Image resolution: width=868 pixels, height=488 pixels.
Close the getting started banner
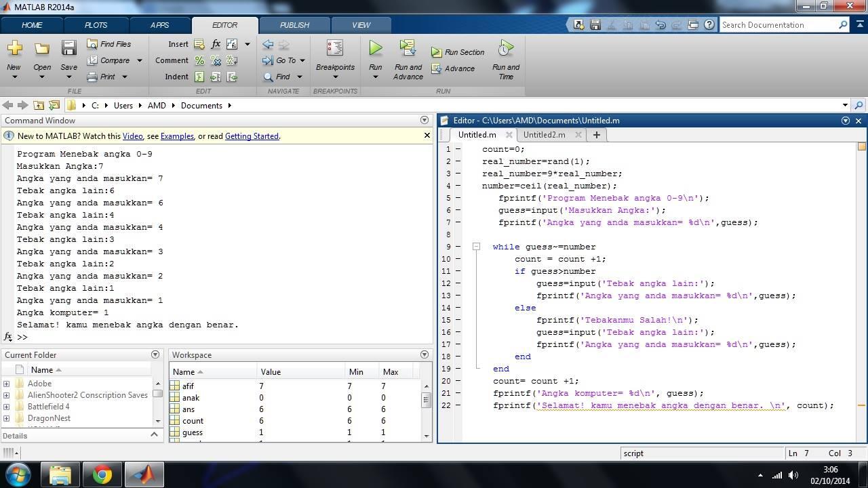(x=427, y=136)
